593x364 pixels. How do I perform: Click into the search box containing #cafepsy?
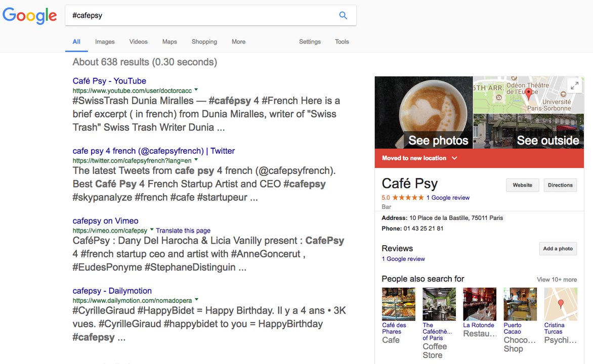point(202,15)
